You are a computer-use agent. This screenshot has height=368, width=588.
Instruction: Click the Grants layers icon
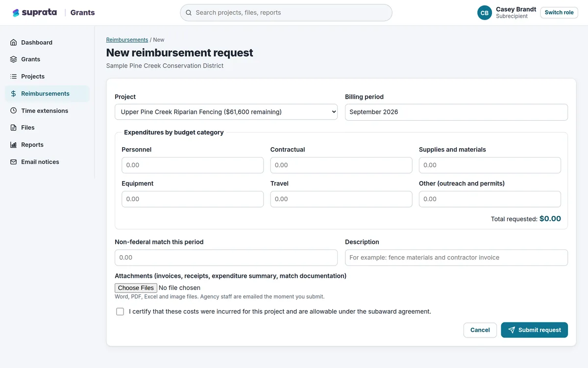(x=13, y=59)
